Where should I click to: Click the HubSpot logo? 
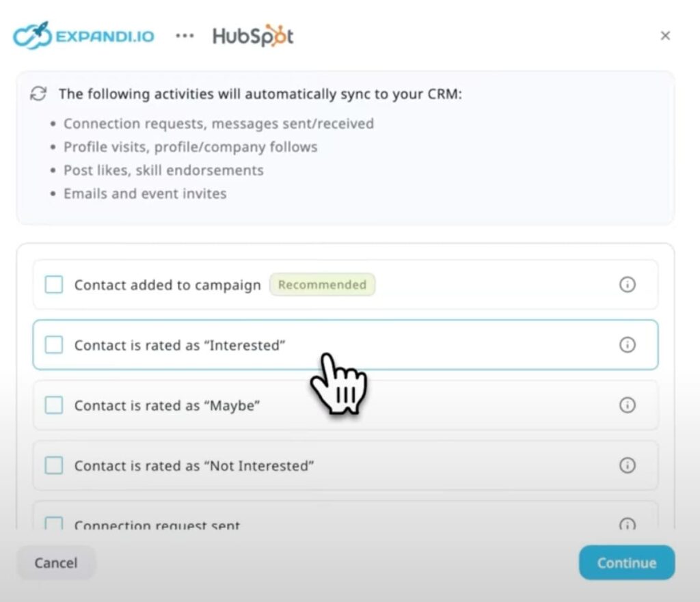(252, 35)
